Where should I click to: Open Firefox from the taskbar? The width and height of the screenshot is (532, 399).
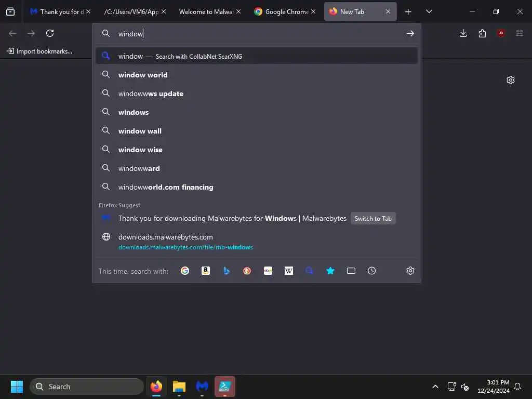click(156, 387)
